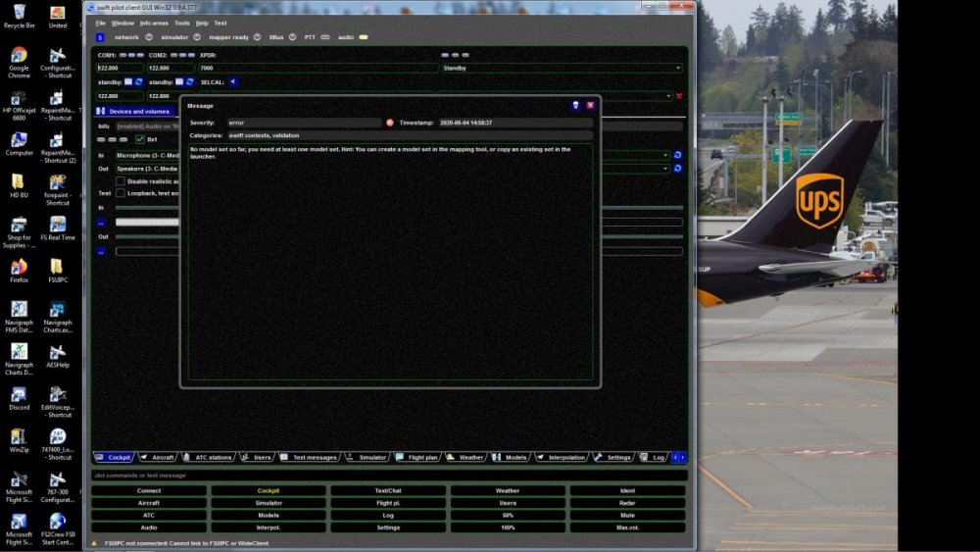Click the Message dialog pin icon
Viewport: 980px width, 552px height.
point(575,106)
